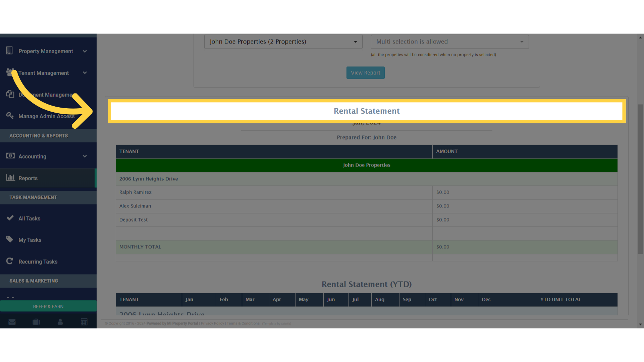644x362 pixels.
Task: Select the briefcase icon in bottom bar
Action: 36,322
